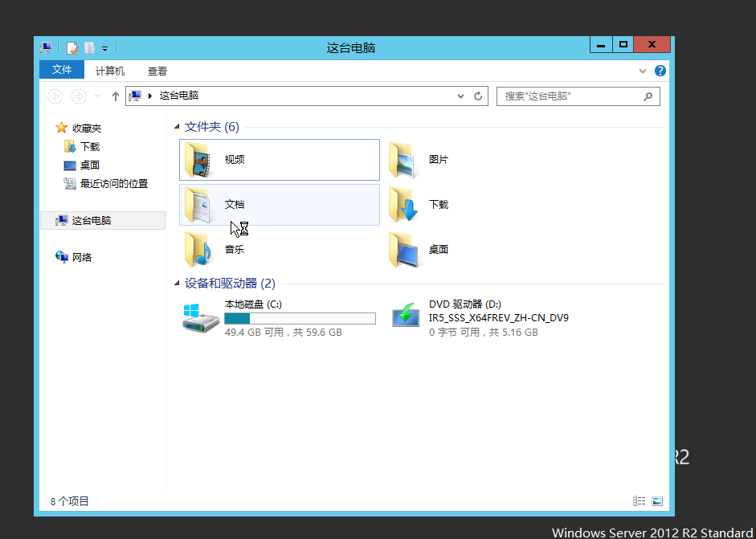Open the 文件 menu
The height and width of the screenshot is (539, 756).
click(61, 70)
